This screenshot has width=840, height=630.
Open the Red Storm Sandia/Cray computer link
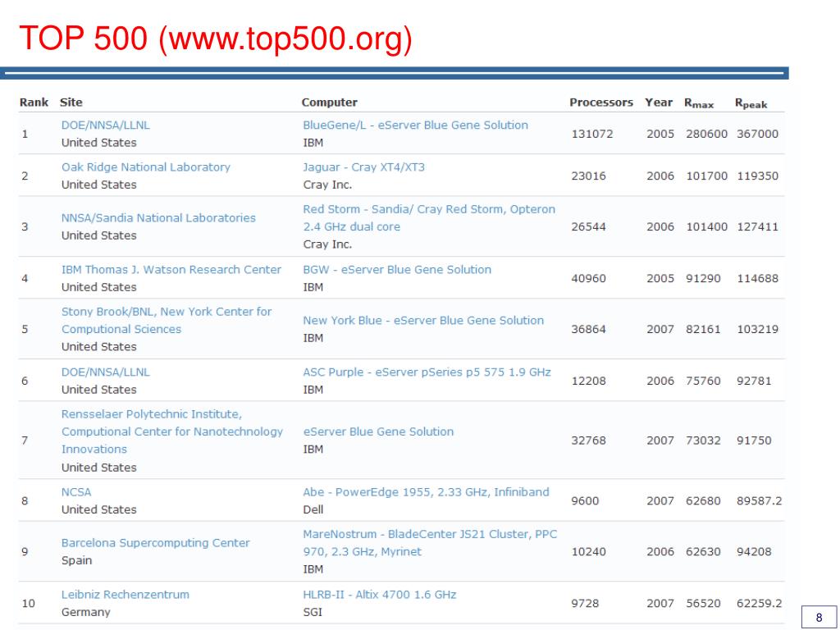tap(429, 218)
